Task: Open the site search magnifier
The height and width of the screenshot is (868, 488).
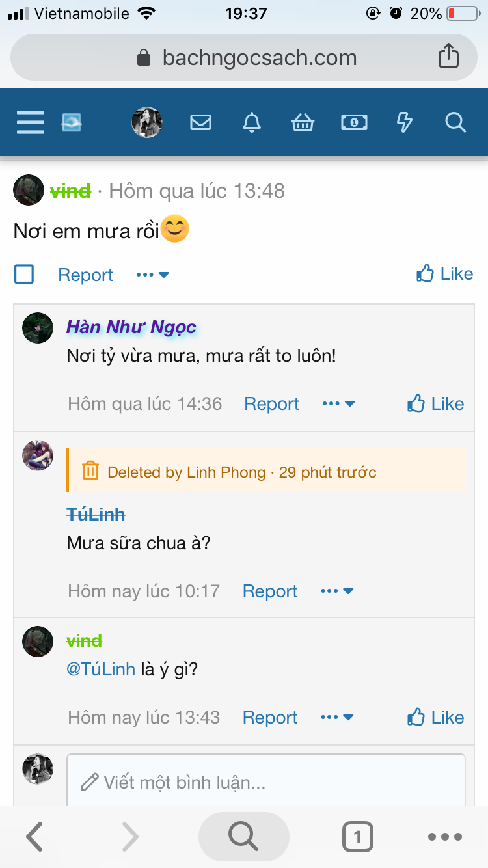Action: pos(455,122)
